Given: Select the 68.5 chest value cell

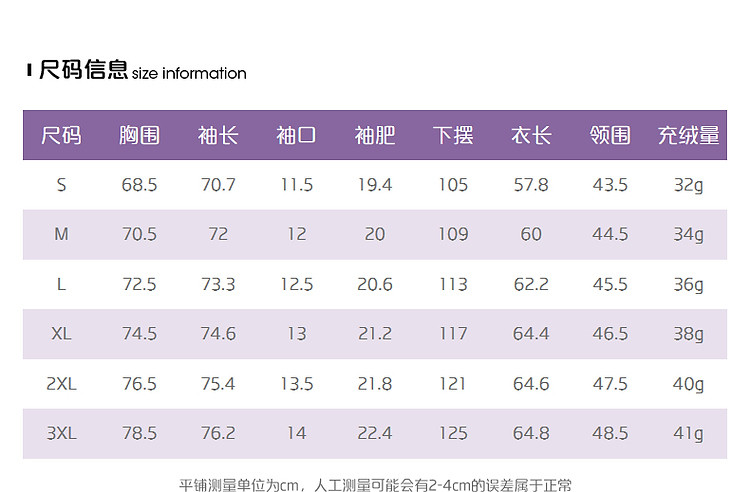Looking at the screenshot, I should coord(139,185).
